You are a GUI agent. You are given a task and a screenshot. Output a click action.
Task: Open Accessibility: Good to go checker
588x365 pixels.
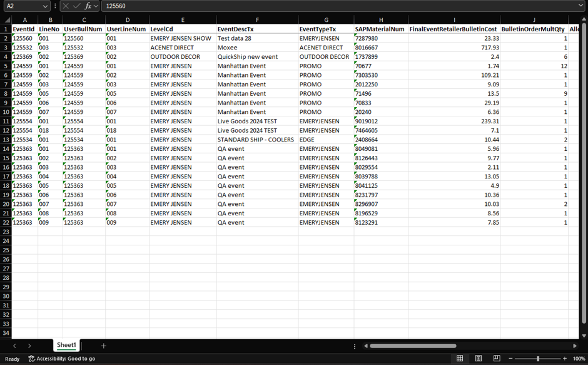coord(62,359)
